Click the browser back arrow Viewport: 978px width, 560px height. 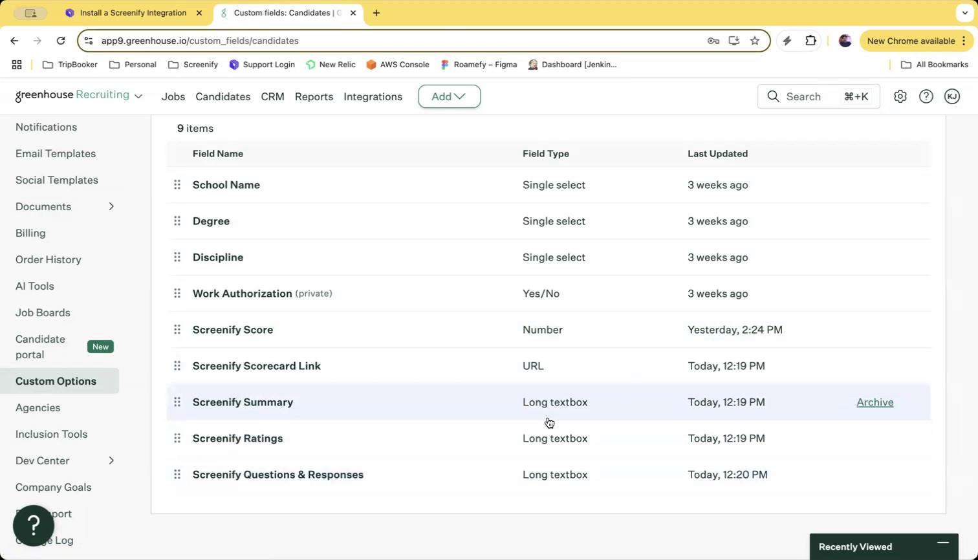[x=14, y=41]
